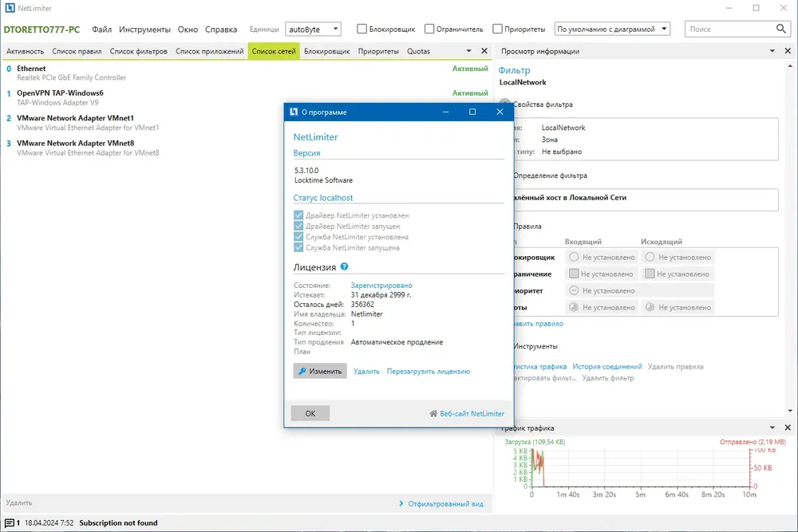The height and width of the screenshot is (532, 798).
Task: Click the Перезагрузить лицензию link
Action: (x=428, y=371)
